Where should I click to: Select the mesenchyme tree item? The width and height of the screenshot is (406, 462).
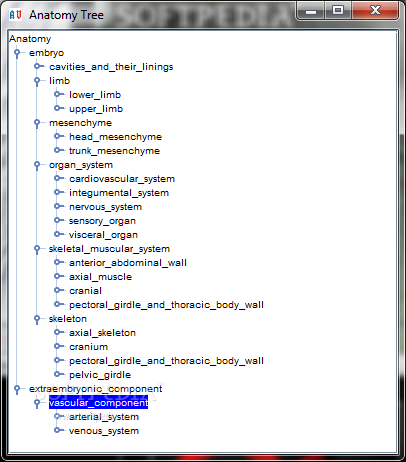tap(80, 123)
